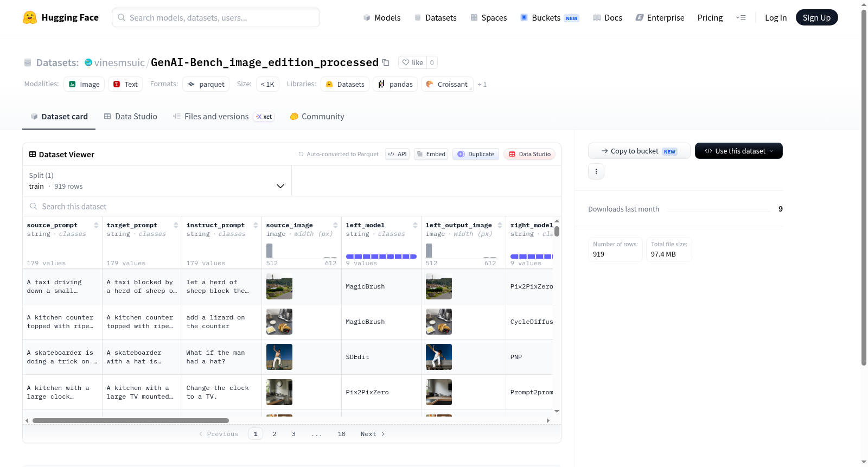The image size is (868, 467).
Task: Click the Embed button in the viewer
Action: (431, 154)
